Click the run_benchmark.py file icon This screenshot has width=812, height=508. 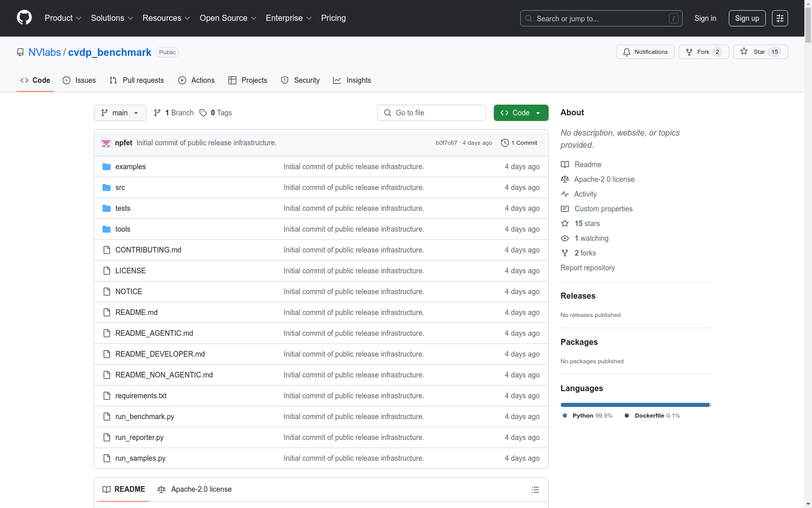tap(107, 417)
